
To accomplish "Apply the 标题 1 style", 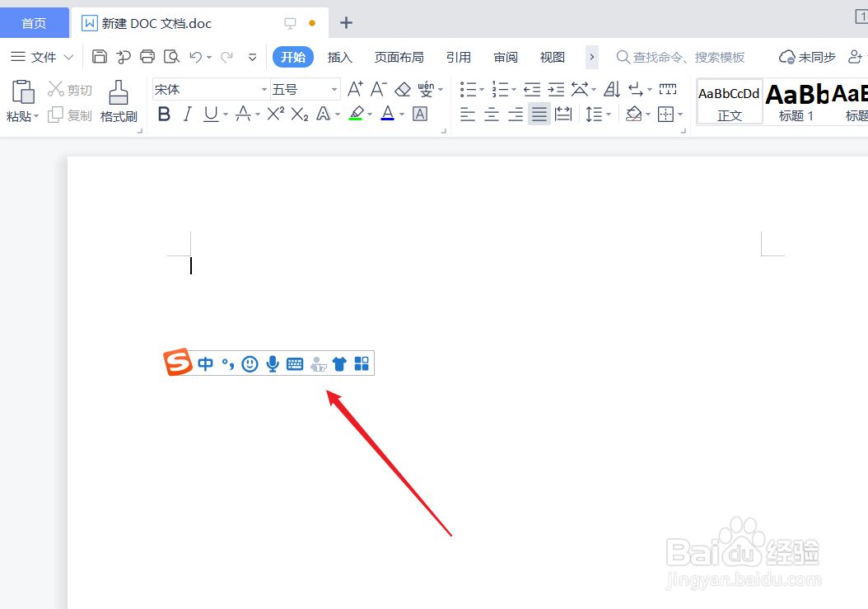I will tap(796, 102).
